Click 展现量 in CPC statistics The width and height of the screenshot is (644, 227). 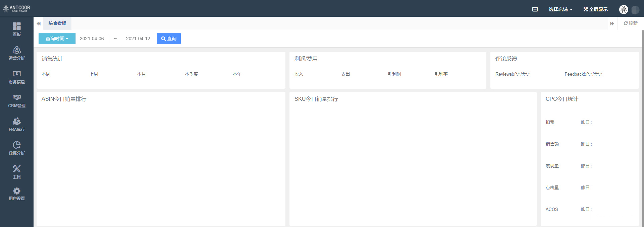click(x=552, y=166)
